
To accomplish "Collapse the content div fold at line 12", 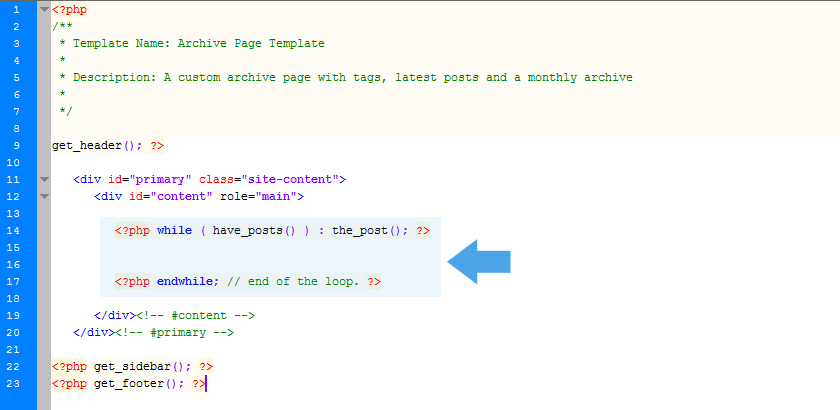I will 44,197.
